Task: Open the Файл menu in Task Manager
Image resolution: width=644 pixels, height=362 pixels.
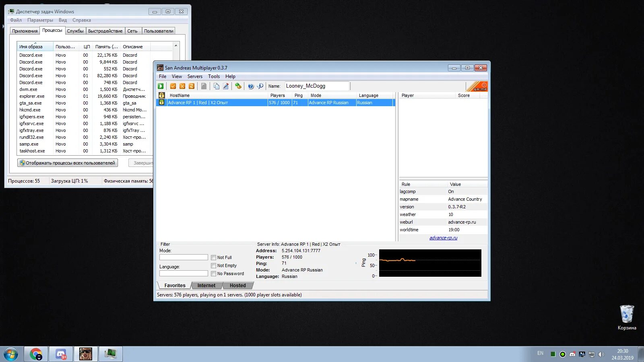Action: (16, 20)
